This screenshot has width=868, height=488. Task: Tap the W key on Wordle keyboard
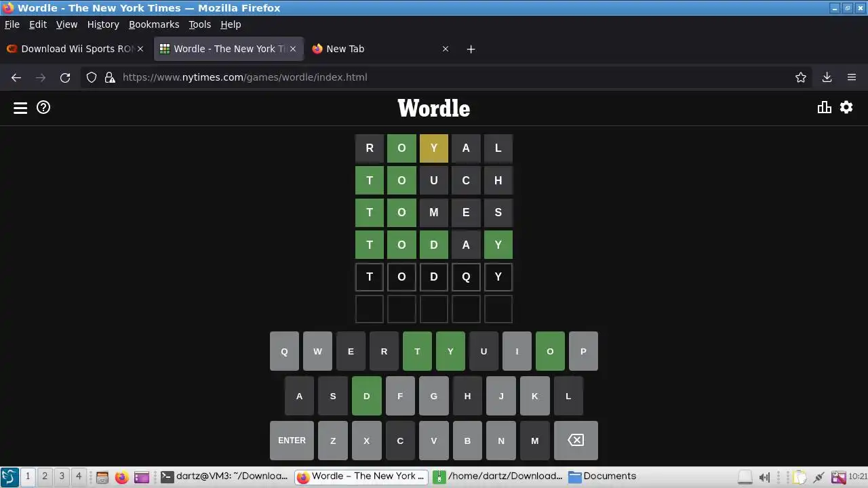coord(317,351)
